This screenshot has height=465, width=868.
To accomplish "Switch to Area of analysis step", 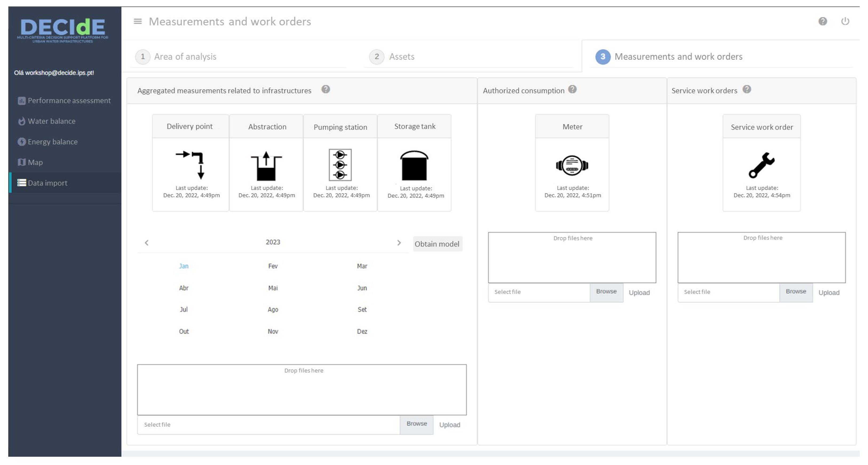I will coord(185,57).
